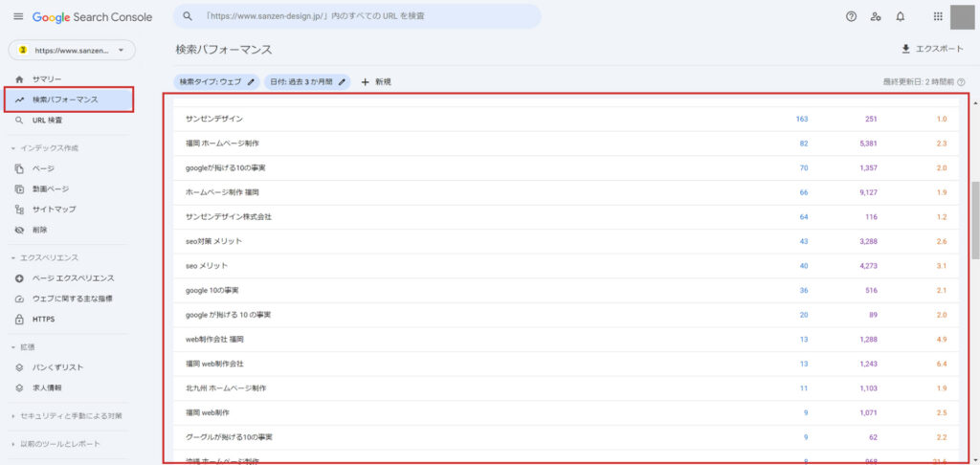The image size is (980, 465).
Task: Click the Job postings layers icon
Action: (19, 388)
